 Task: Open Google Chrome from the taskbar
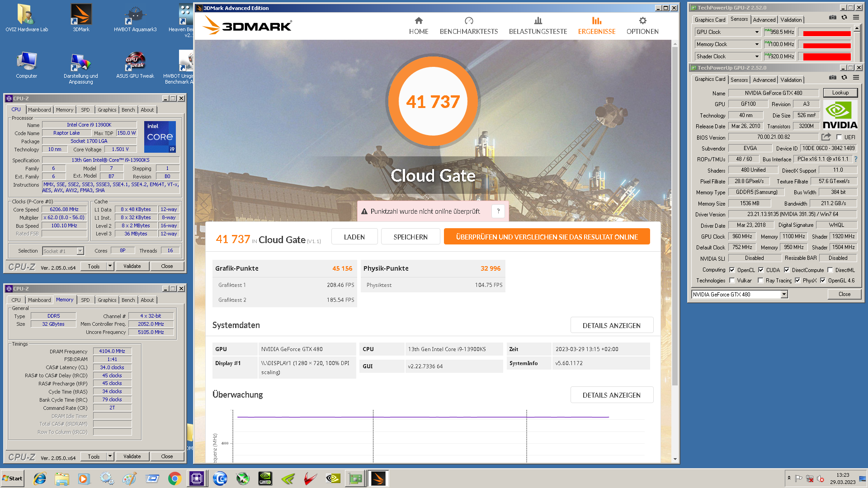click(175, 479)
